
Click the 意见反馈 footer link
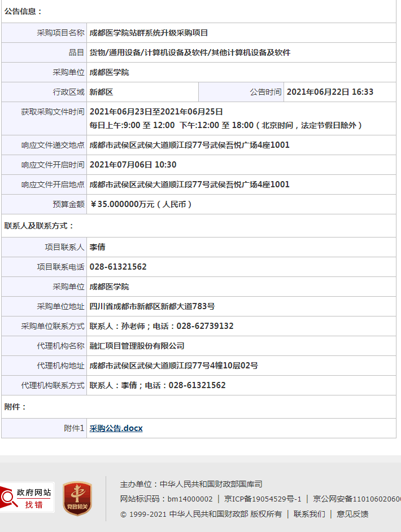(352, 514)
